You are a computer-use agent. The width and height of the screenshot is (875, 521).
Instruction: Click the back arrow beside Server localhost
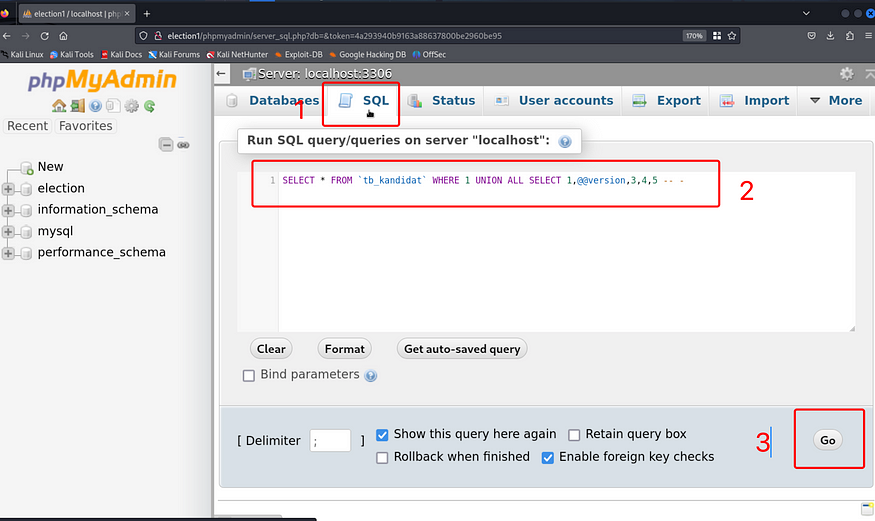222,74
